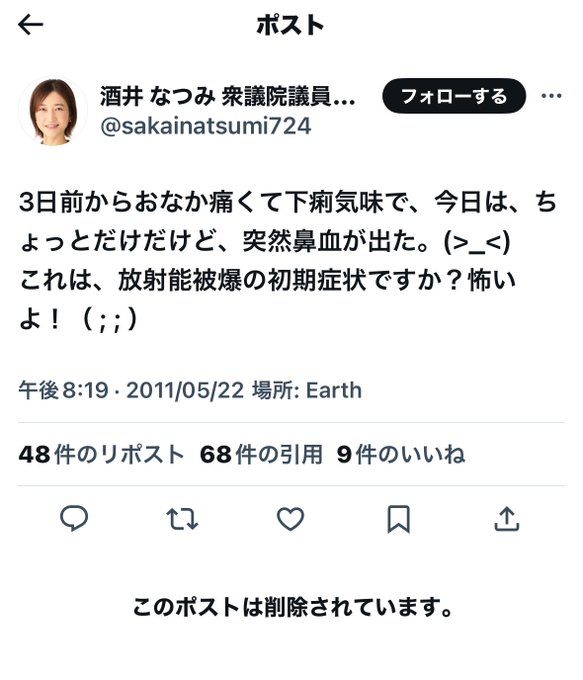Click the 2011/05/22 post date
Image resolution: width=583 pixels, height=680 pixels.
(x=185, y=390)
